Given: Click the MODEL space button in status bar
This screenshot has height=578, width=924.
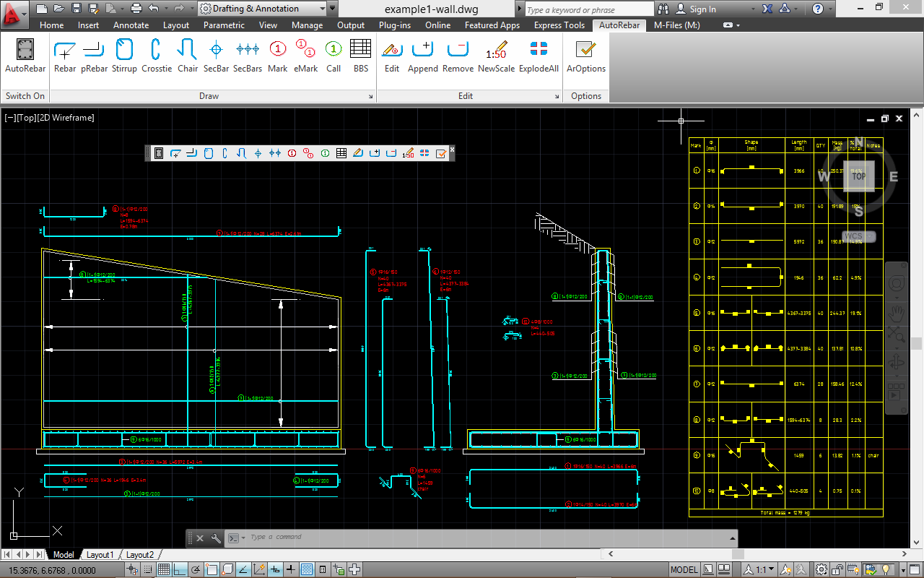Looking at the screenshot, I should click(684, 570).
